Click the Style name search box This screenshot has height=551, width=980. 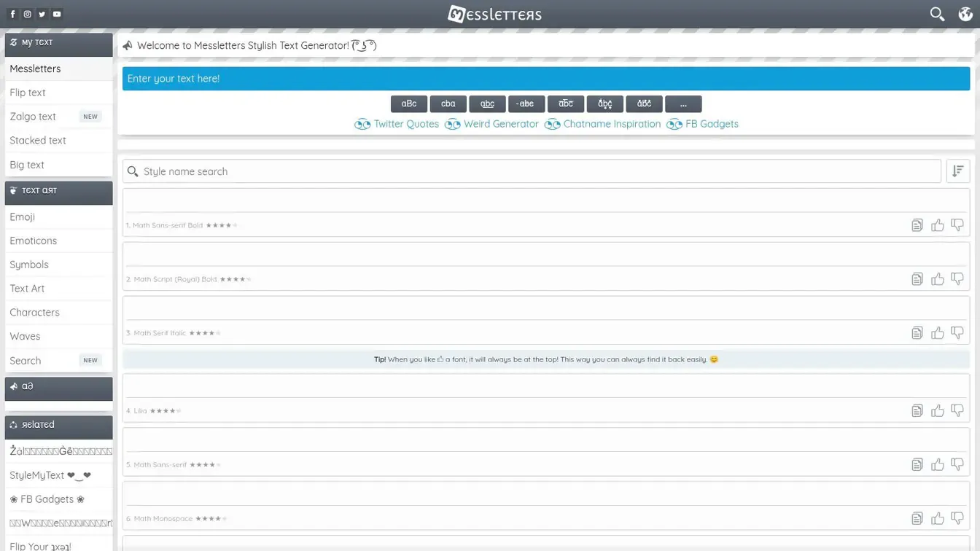coord(532,171)
